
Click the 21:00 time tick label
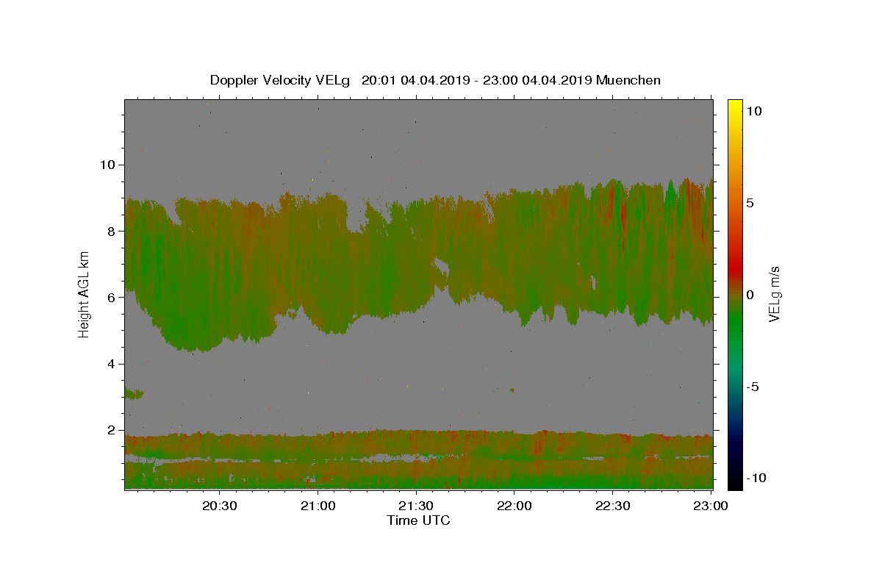click(318, 506)
